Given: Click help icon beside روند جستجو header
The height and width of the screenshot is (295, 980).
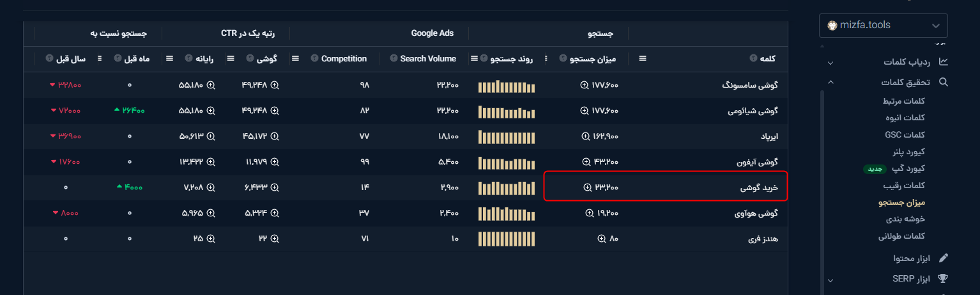Looking at the screenshot, I should (x=484, y=58).
